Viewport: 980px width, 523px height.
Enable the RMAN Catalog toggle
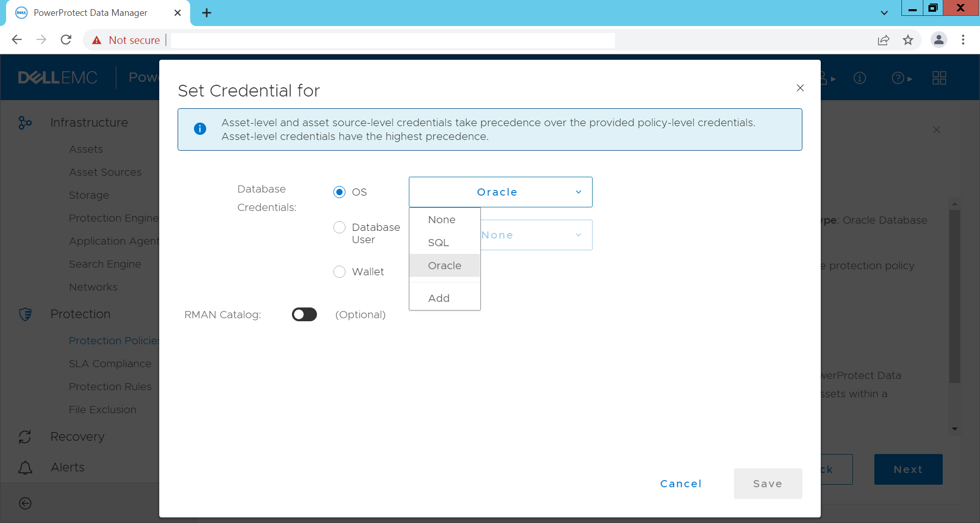coord(304,314)
